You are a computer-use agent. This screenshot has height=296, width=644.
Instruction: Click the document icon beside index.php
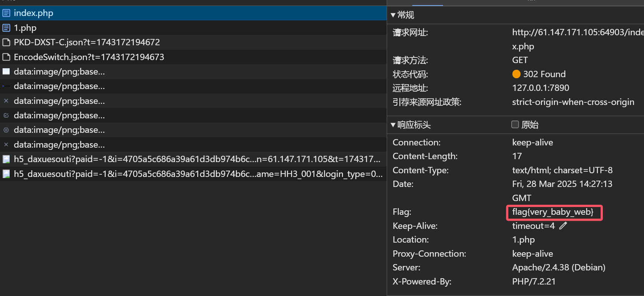6,13
